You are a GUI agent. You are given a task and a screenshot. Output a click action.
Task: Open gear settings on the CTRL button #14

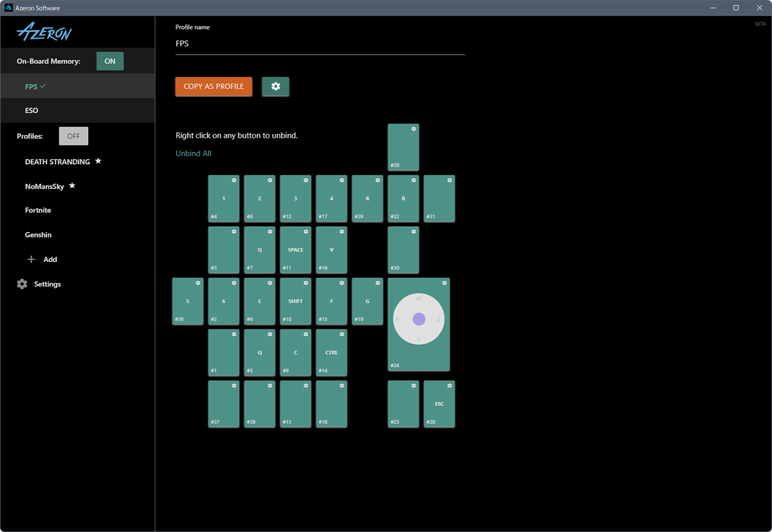(x=342, y=334)
